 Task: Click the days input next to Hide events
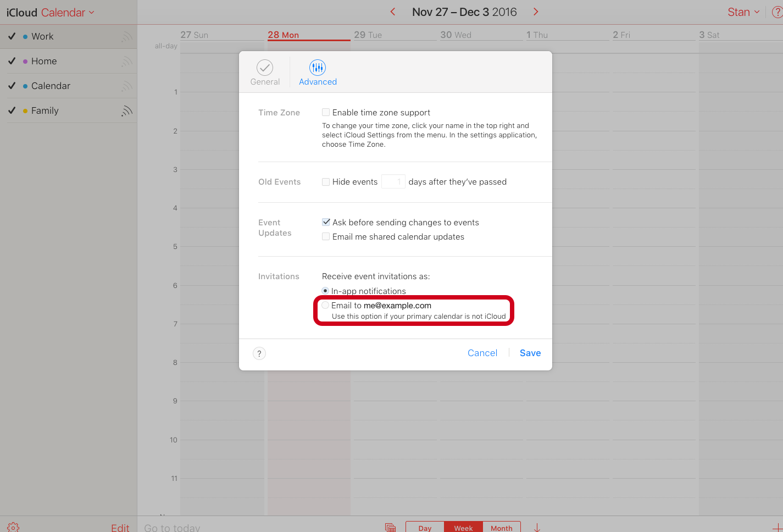coord(393,181)
